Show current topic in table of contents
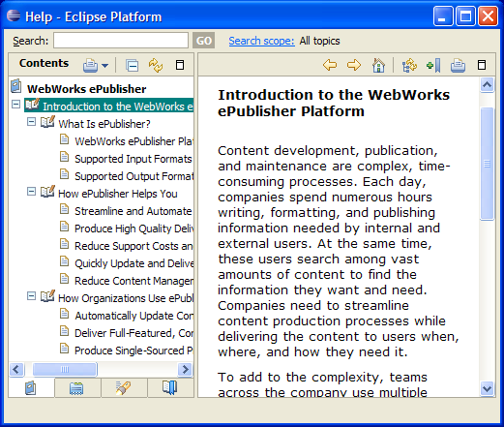 (x=409, y=66)
